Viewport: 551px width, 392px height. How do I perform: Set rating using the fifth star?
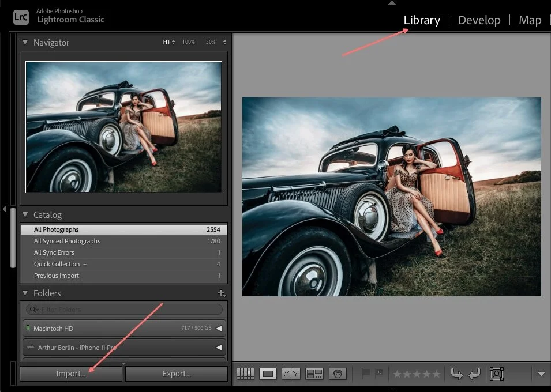(x=436, y=374)
